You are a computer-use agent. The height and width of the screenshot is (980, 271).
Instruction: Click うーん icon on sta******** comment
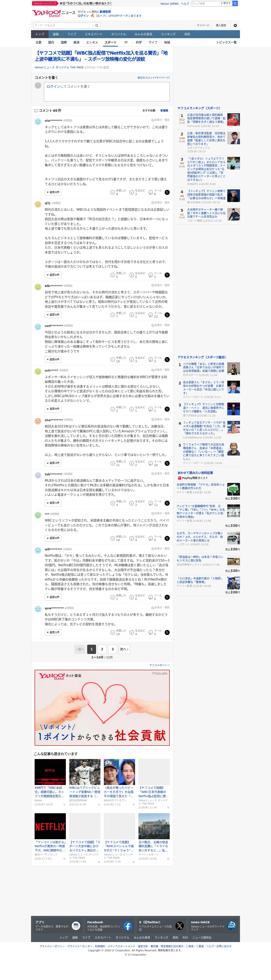pyautogui.click(x=151, y=193)
